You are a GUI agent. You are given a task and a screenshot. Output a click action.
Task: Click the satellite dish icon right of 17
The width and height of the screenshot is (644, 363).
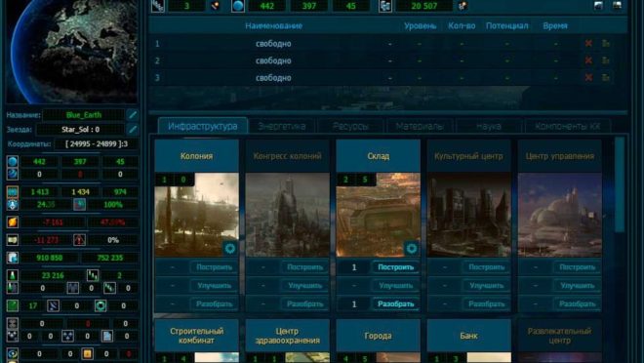(53, 305)
